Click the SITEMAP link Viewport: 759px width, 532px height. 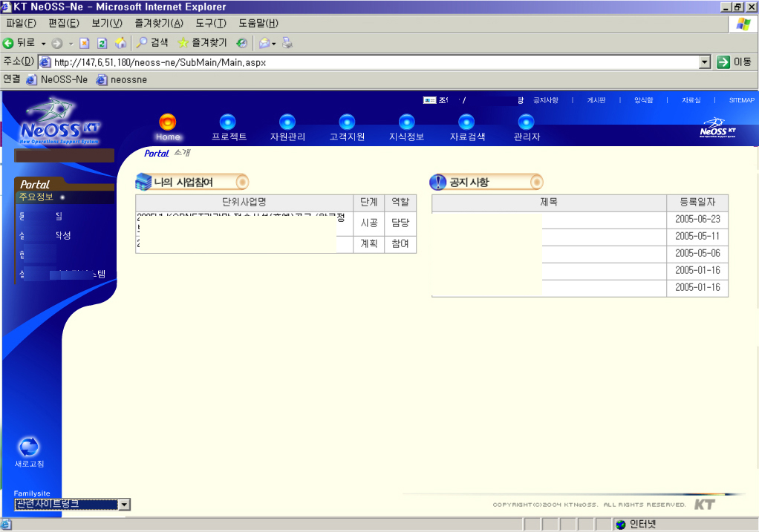pos(741,100)
